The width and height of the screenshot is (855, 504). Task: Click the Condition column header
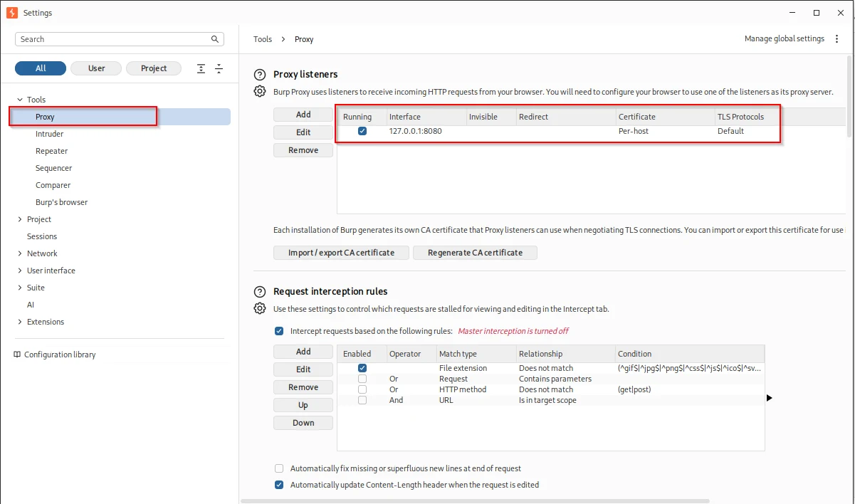690,354
